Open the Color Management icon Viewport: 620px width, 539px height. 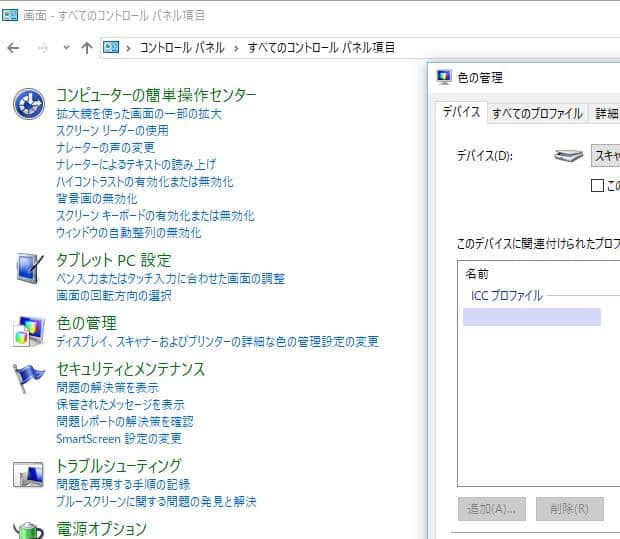pyautogui.click(x=29, y=331)
